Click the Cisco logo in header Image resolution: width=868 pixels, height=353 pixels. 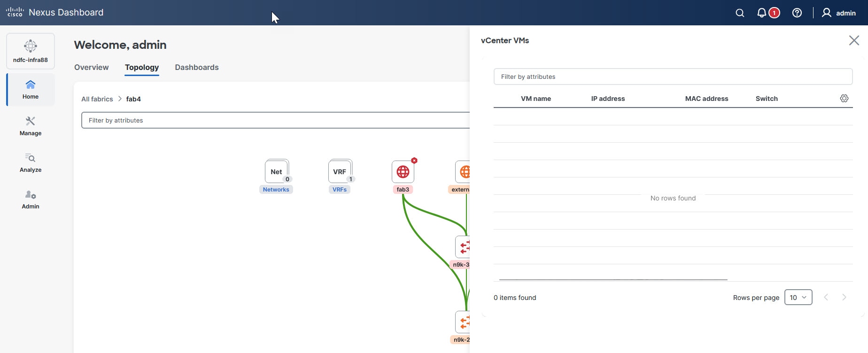tap(15, 12)
